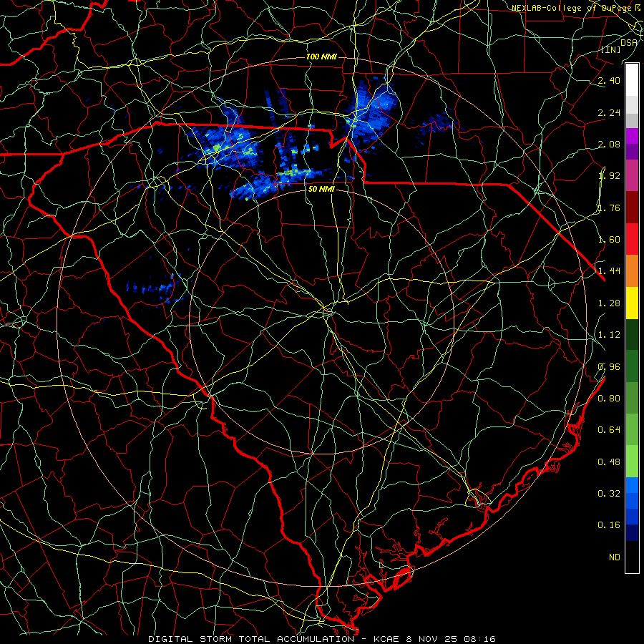Select the dark red legend swatch

pos(632,208)
